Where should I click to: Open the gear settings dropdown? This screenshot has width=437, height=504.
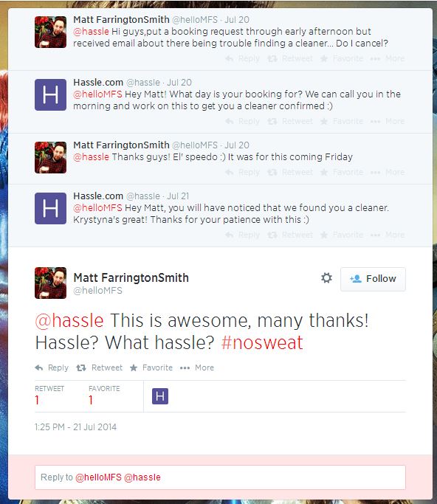(x=326, y=278)
